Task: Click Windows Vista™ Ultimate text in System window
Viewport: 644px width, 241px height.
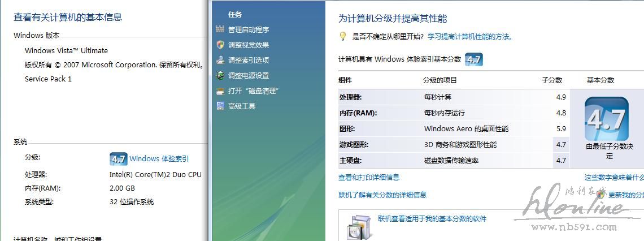Action: (66, 50)
